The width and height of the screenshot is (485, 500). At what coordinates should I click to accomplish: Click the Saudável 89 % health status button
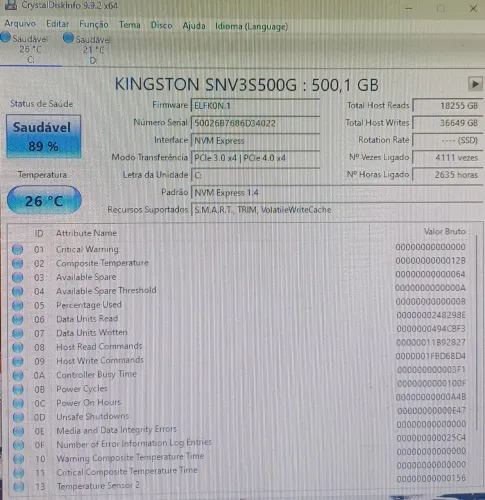point(43,137)
